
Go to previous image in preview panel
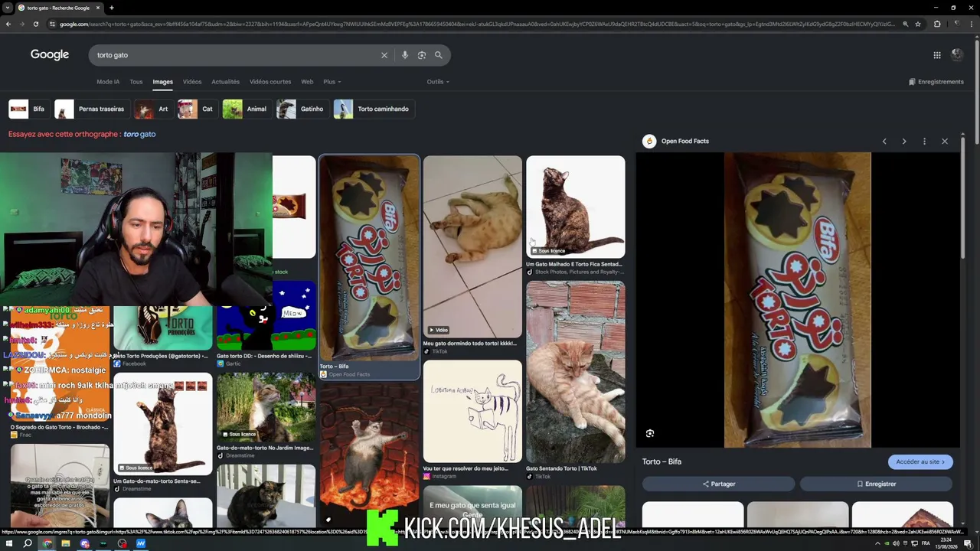tap(884, 142)
